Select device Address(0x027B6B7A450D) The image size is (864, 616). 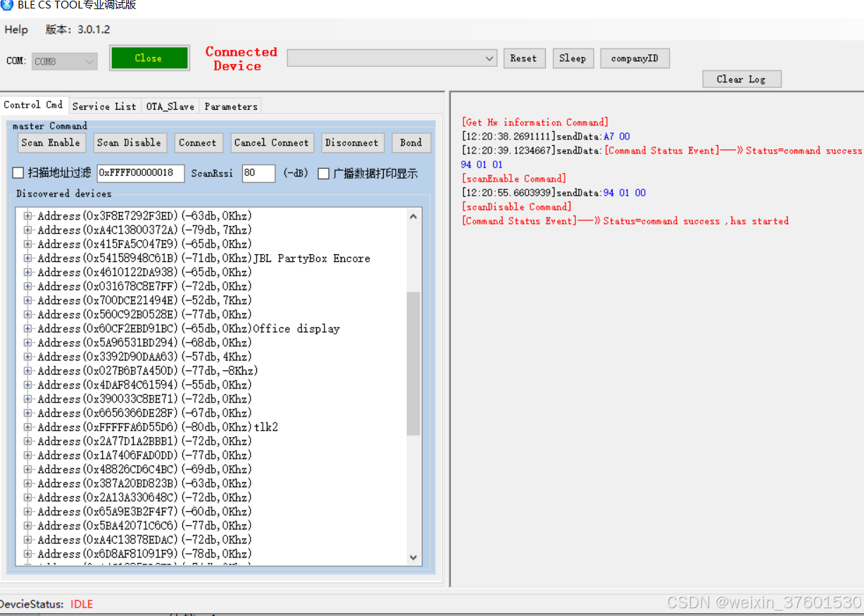(148, 371)
